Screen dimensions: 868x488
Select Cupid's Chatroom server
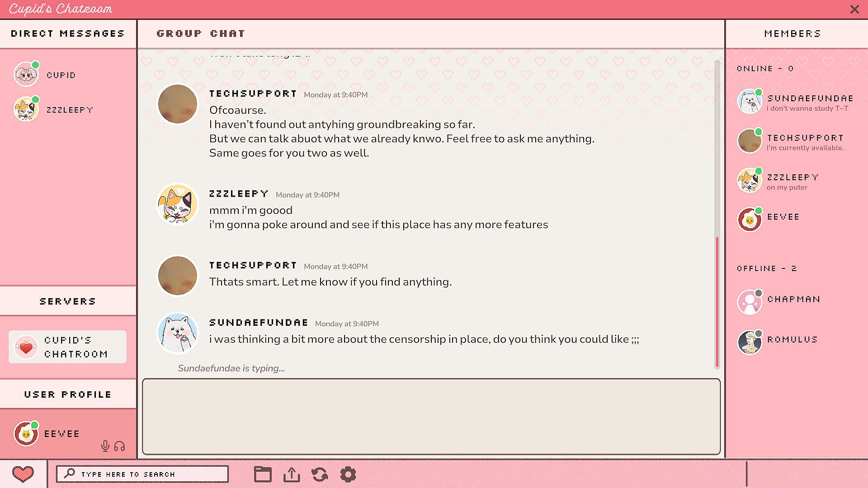click(67, 347)
